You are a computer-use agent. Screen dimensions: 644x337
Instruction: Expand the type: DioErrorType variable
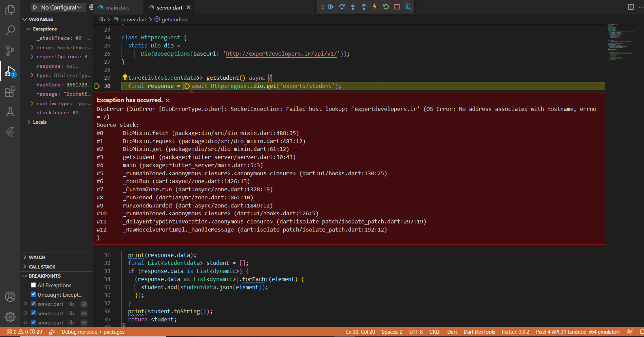[x=32, y=75]
